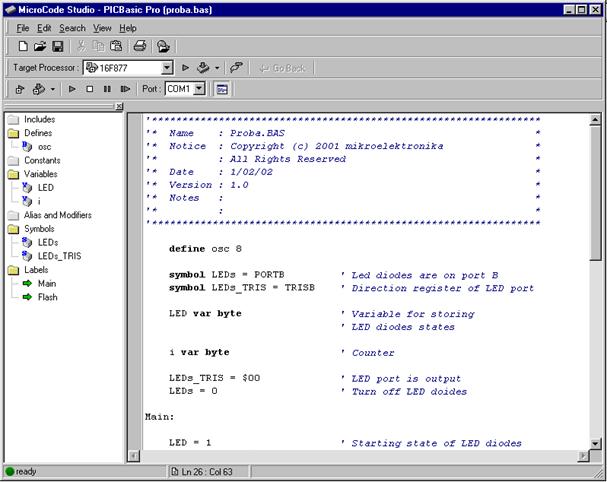Close the code explorer panel
This screenshot has height=482, width=607.
[118, 106]
